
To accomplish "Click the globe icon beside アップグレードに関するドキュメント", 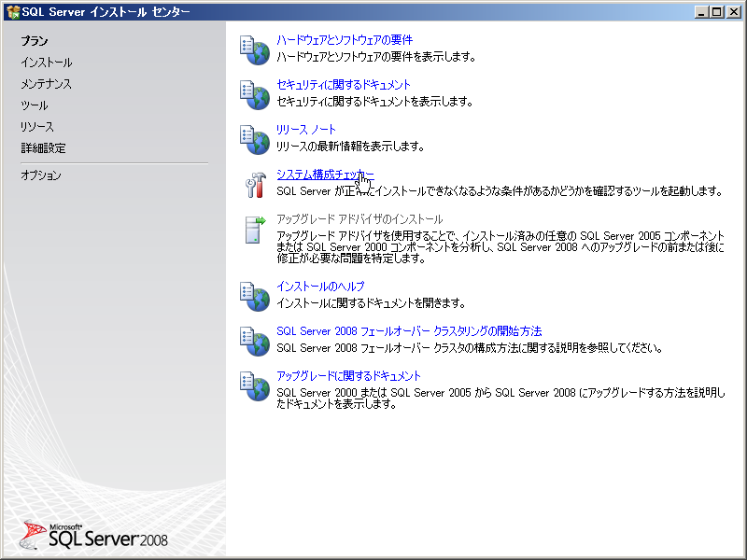I will [254, 385].
